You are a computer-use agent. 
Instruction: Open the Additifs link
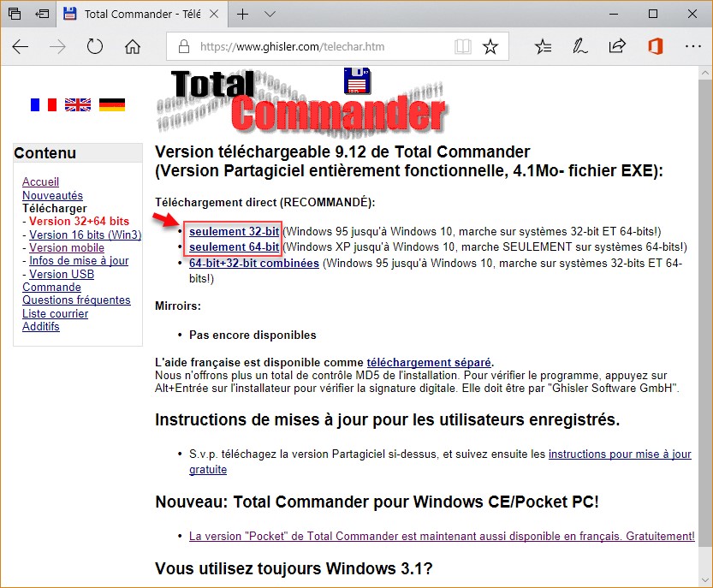[40, 326]
